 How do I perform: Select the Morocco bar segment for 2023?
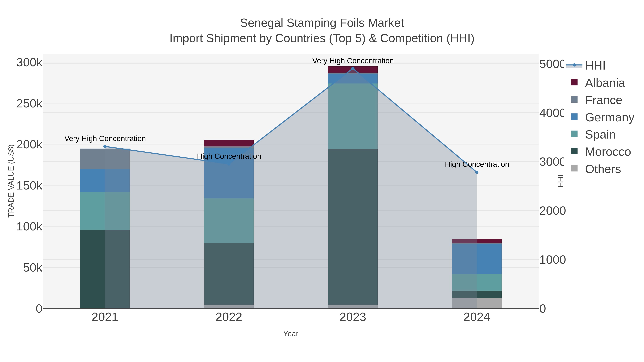click(x=353, y=227)
